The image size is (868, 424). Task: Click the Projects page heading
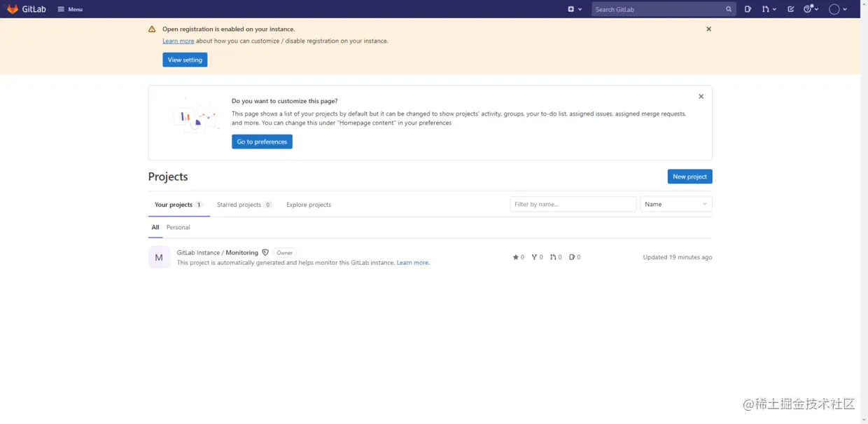click(x=168, y=177)
